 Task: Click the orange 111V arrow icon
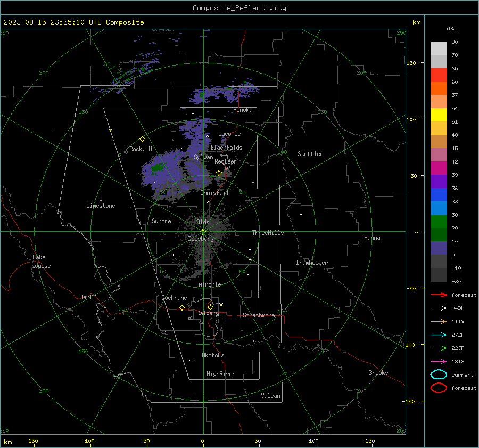[439, 321]
